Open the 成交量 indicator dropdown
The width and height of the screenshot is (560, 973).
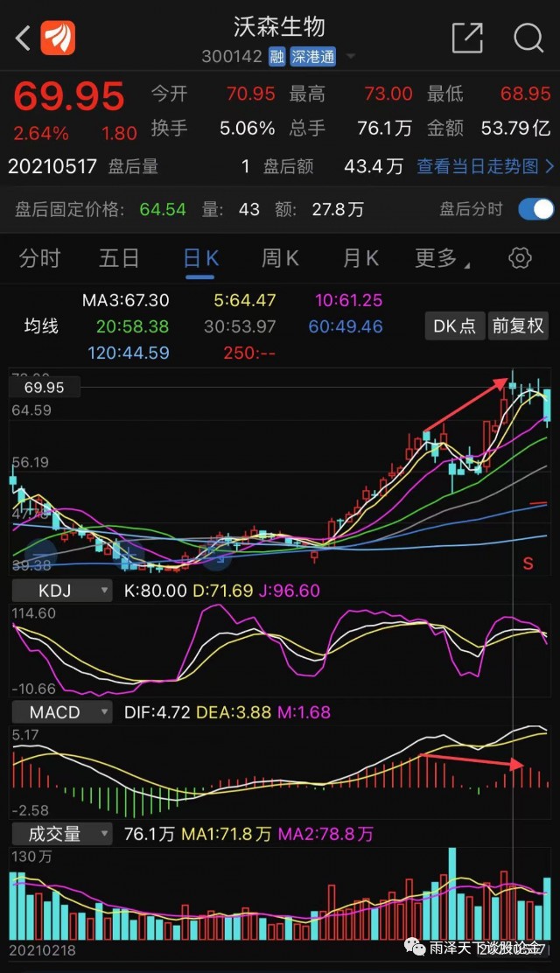click(61, 833)
